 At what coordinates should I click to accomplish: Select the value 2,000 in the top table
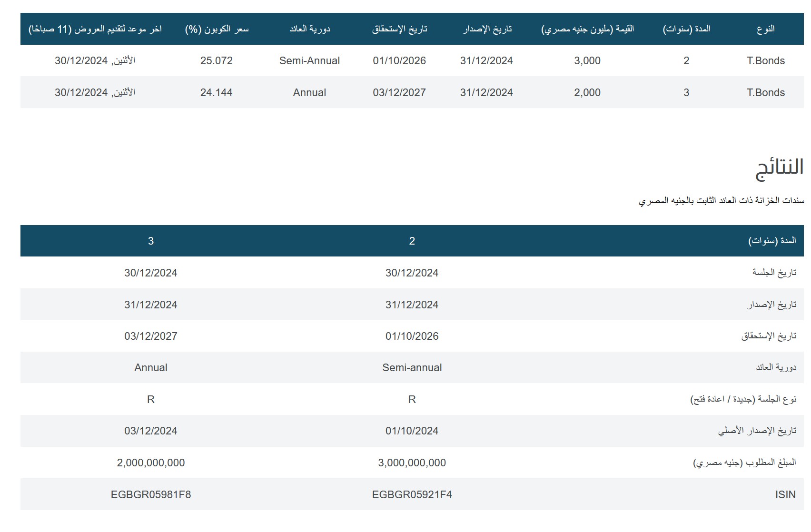click(x=587, y=93)
